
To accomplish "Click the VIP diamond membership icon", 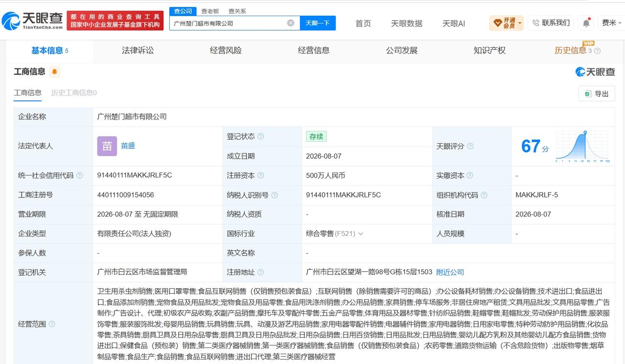I will point(498,23).
